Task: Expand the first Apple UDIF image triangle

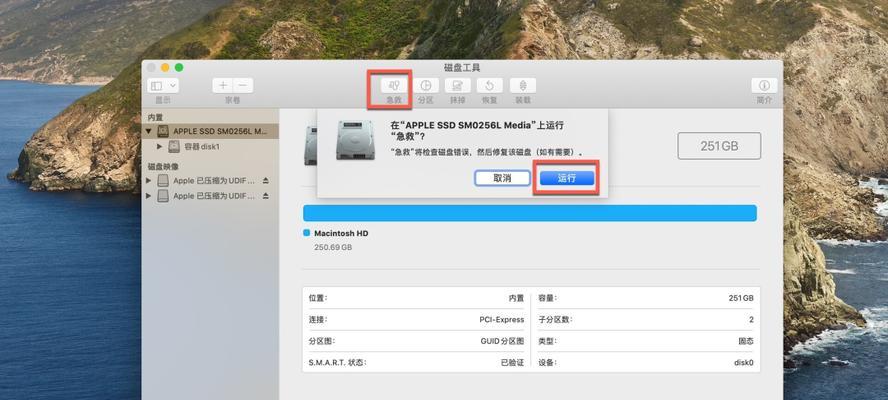Action: pos(149,181)
